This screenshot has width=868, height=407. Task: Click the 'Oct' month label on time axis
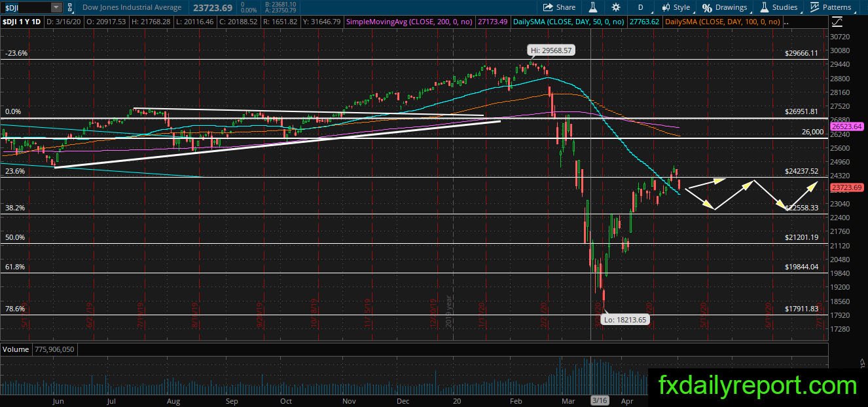[x=285, y=400]
